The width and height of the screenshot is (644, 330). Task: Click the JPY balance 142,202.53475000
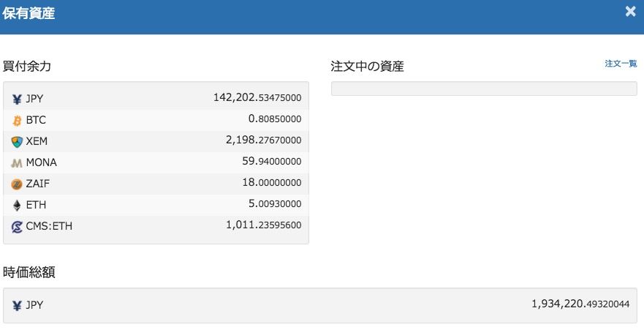click(x=257, y=98)
